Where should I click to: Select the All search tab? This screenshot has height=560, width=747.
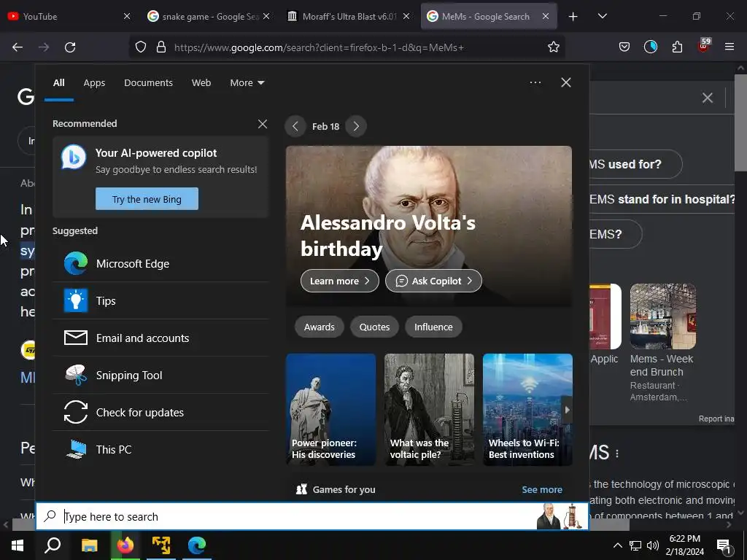click(59, 83)
